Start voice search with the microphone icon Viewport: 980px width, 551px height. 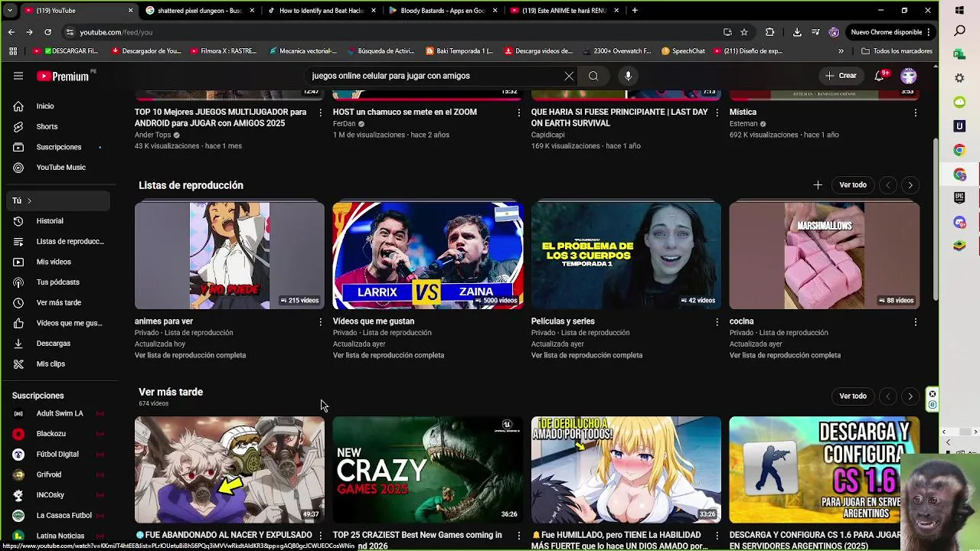(628, 76)
